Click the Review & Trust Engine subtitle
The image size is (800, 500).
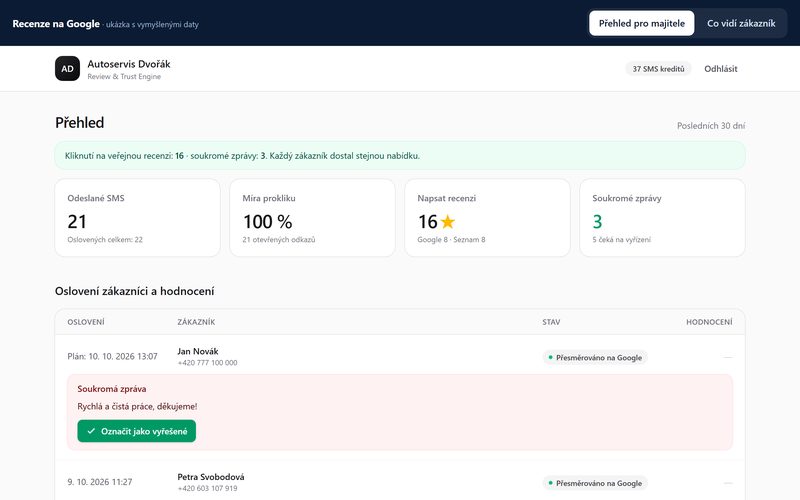124,77
